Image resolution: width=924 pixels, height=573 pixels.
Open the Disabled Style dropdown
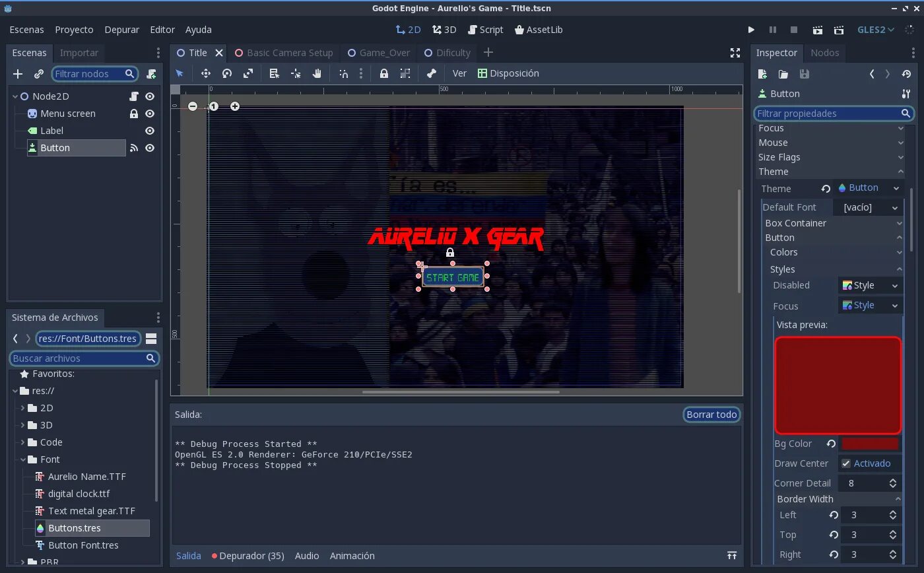871,285
